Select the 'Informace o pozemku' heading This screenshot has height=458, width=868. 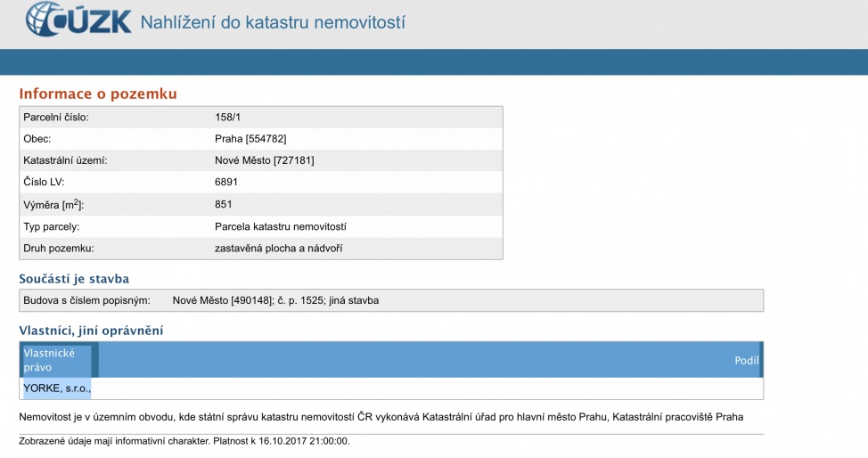pos(98,94)
